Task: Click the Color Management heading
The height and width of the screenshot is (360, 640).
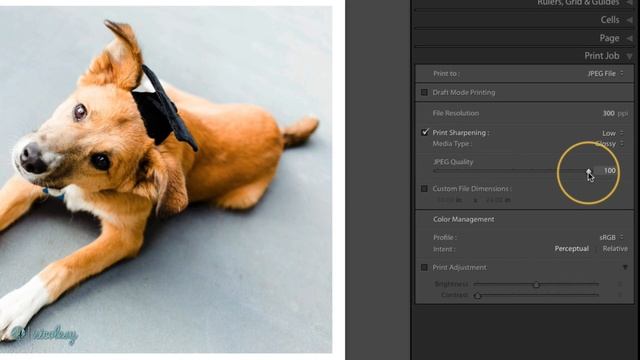Action: [x=464, y=219]
